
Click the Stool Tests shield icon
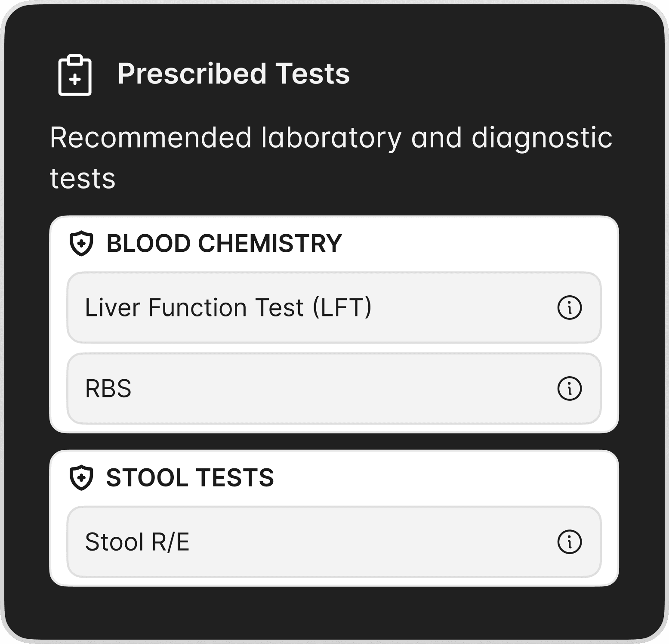[81, 478]
